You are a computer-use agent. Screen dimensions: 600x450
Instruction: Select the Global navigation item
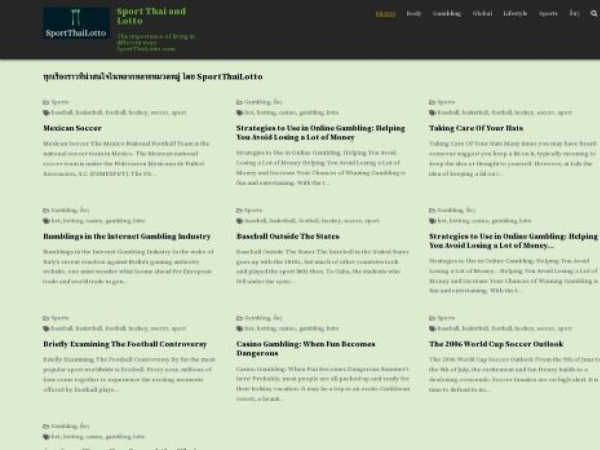(x=482, y=14)
